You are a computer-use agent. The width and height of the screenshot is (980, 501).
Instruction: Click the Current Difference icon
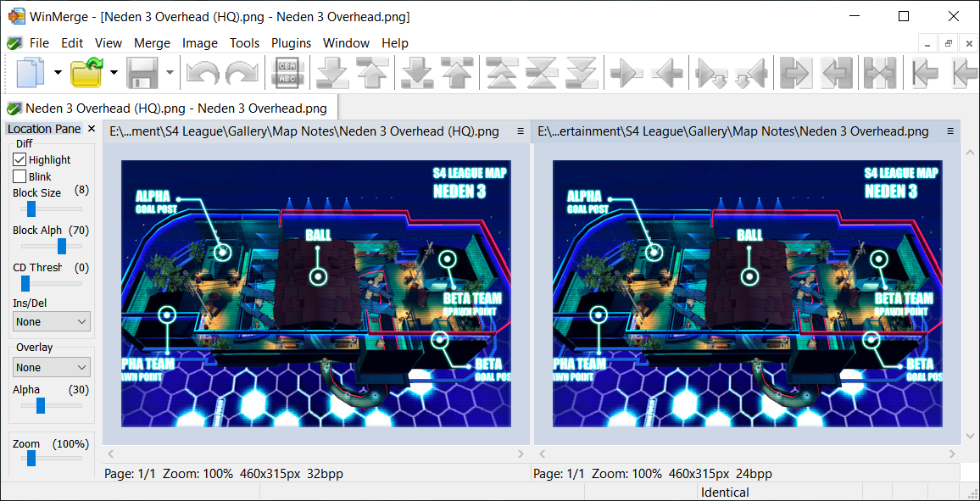coord(542,73)
